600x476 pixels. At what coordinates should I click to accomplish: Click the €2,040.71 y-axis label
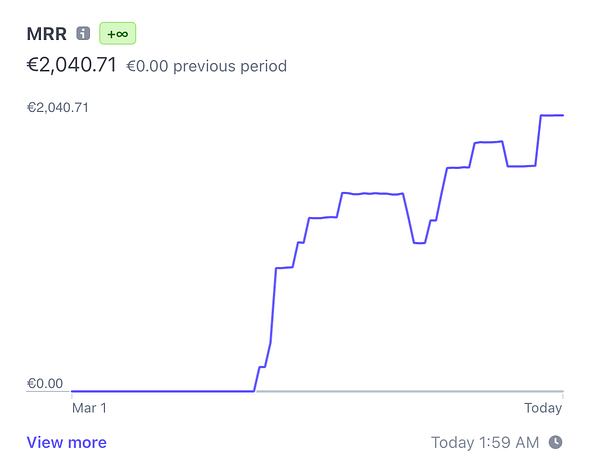pos(58,107)
